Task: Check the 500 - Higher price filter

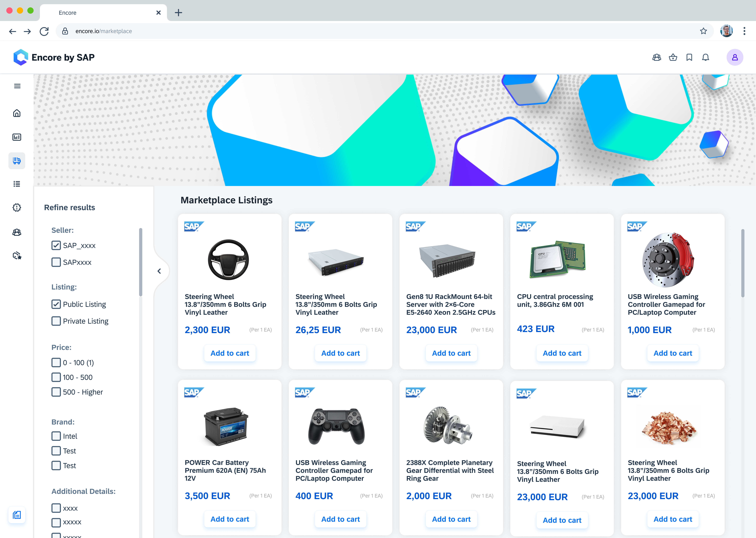Action: 56,392
